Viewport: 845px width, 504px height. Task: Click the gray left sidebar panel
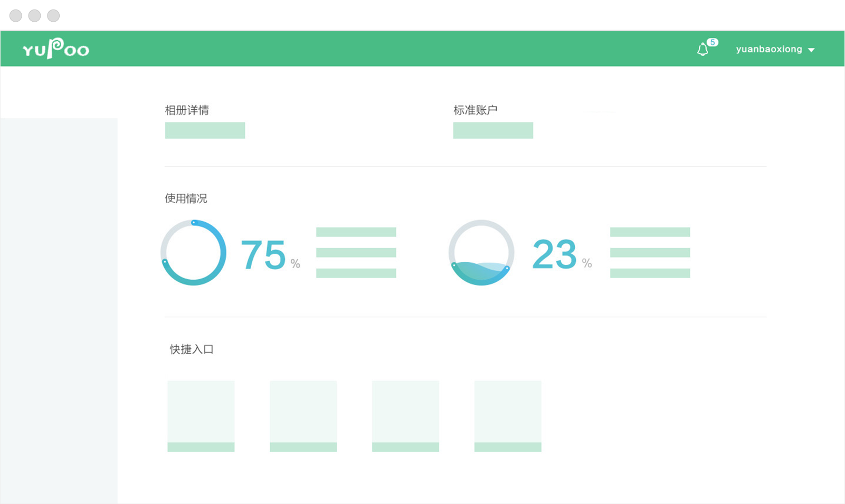tap(59, 310)
